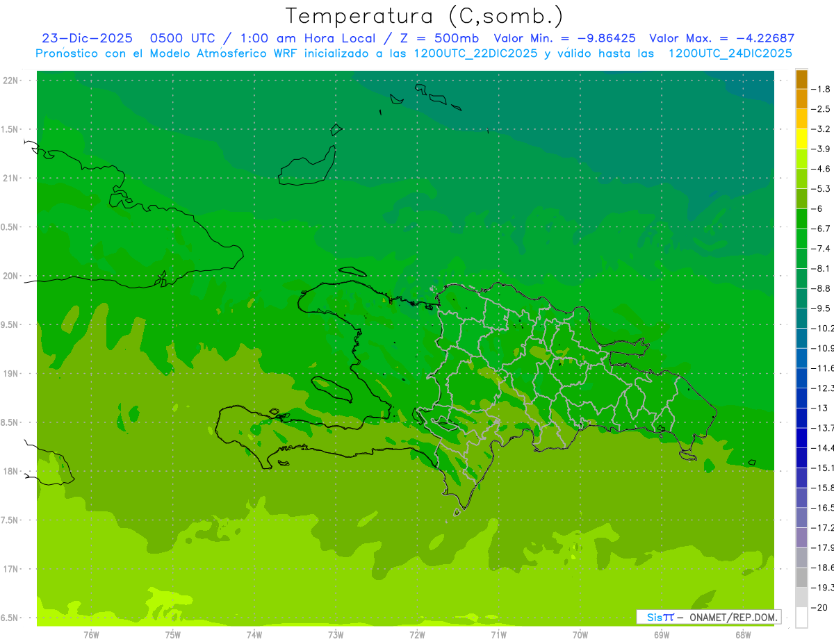Click the 72W longitude label
Image resolution: width=834 pixels, height=644 pixels.
click(x=417, y=634)
